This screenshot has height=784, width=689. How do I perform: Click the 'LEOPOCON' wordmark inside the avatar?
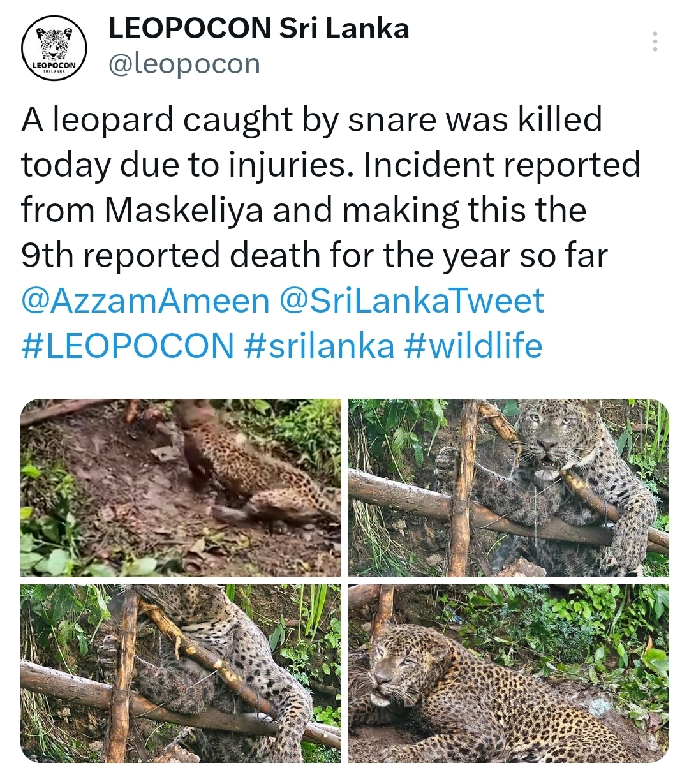pyautogui.click(x=54, y=65)
